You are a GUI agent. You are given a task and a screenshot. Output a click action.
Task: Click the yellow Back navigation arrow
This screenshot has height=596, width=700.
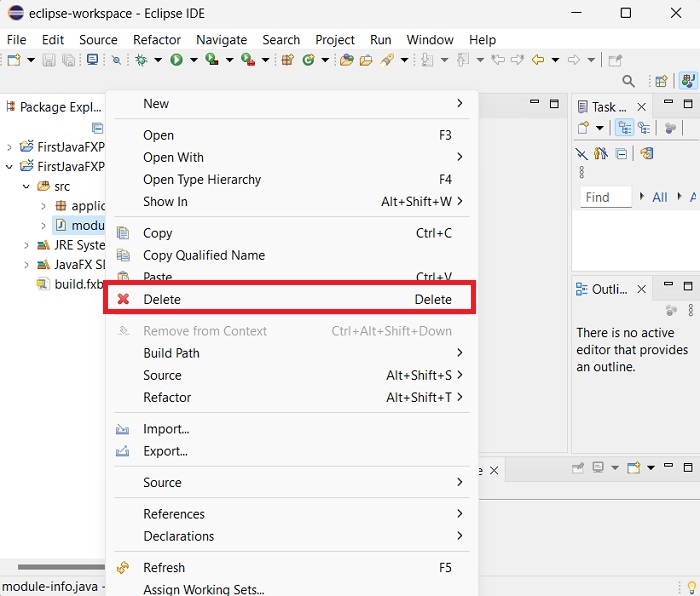[538, 60]
